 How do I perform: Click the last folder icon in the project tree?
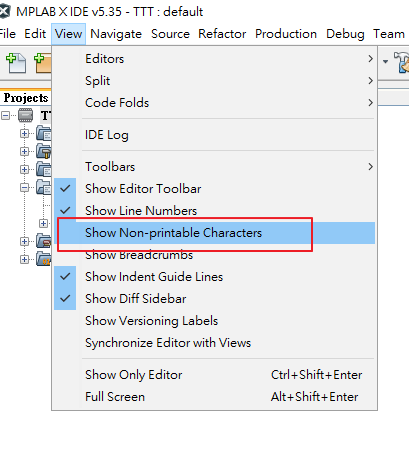44,259
